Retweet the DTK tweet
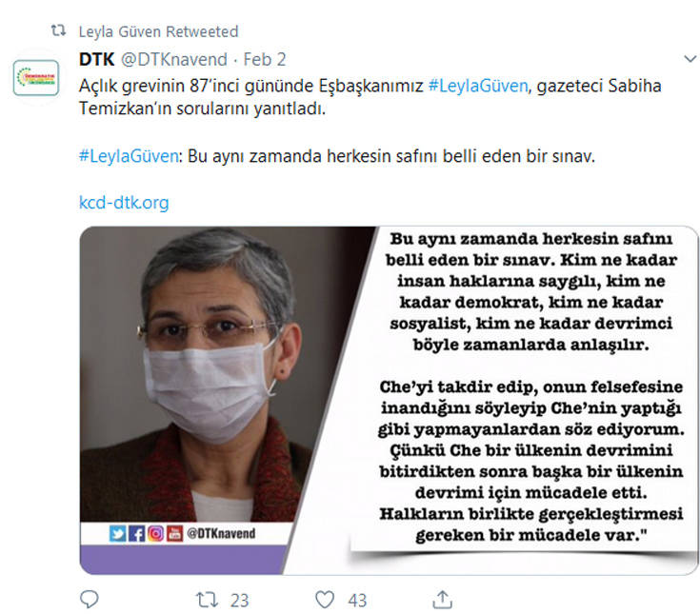 [x=208, y=600]
